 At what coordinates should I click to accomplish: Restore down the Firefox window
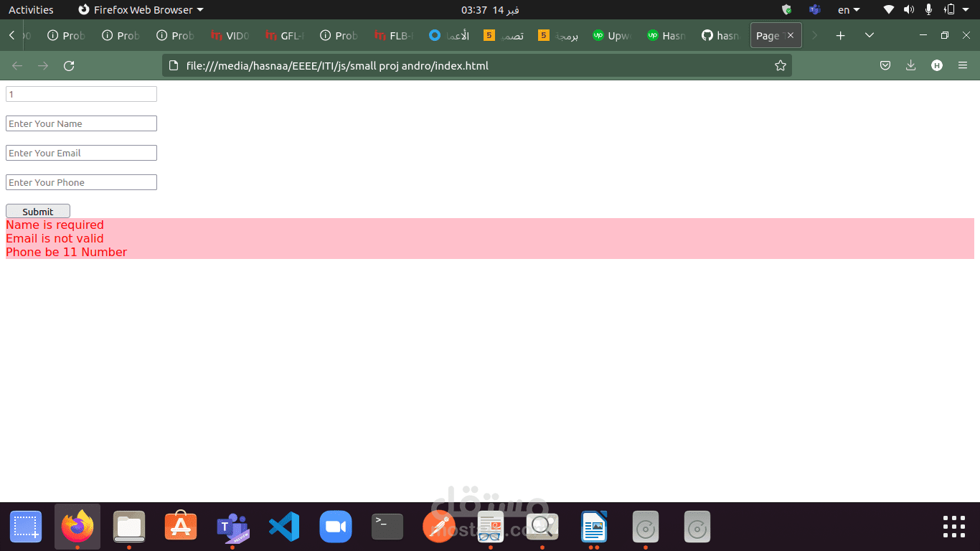[x=945, y=36]
